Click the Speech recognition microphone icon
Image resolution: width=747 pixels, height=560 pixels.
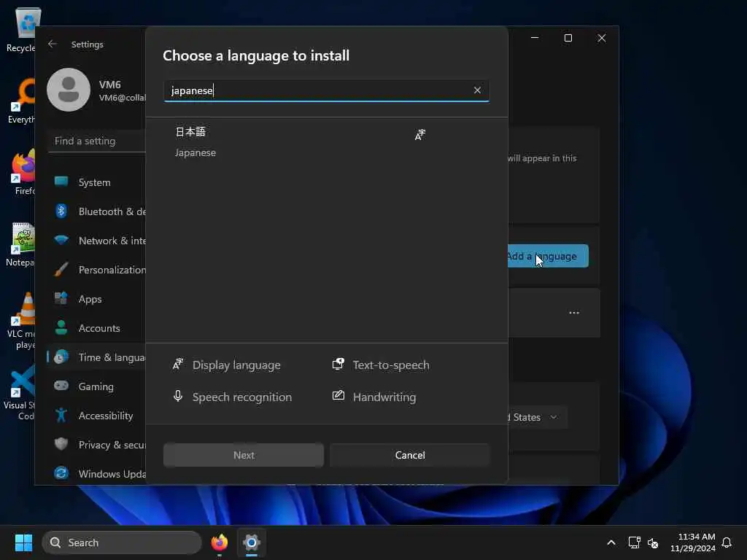(178, 396)
